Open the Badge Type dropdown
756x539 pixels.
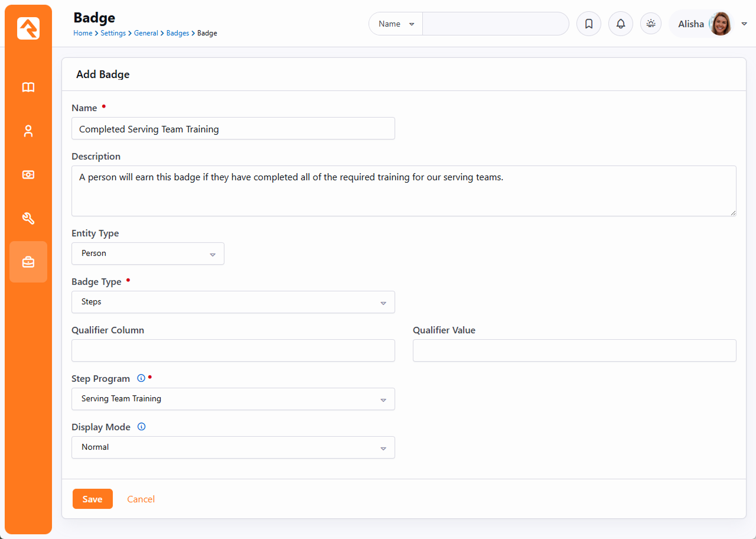pos(233,302)
